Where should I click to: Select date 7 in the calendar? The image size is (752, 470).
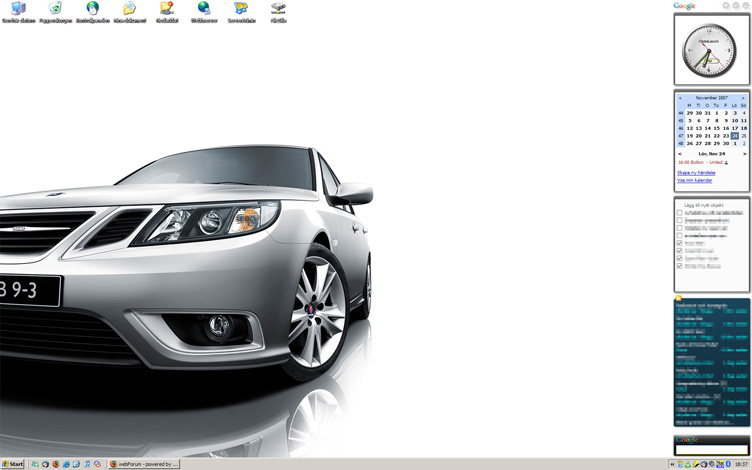707,121
